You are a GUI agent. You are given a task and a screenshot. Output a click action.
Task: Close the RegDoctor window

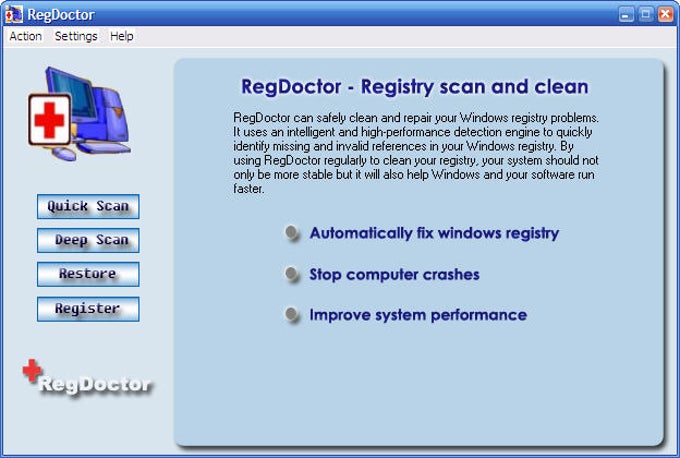[x=665, y=14]
